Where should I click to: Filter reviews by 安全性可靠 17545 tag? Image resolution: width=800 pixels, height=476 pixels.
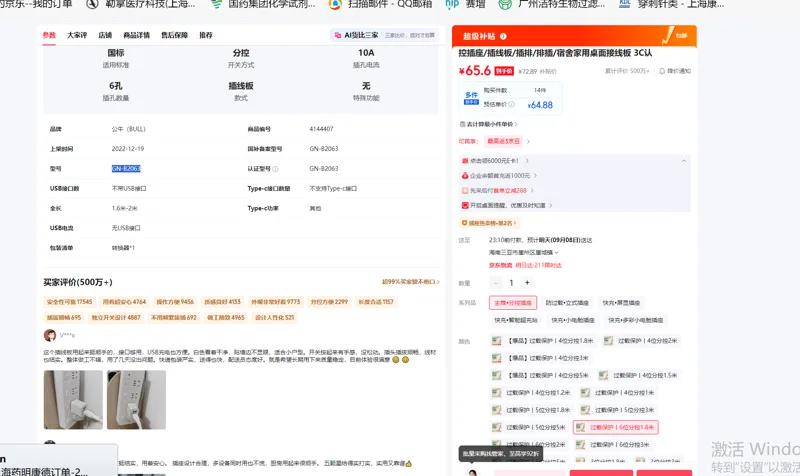[x=69, y=302]
